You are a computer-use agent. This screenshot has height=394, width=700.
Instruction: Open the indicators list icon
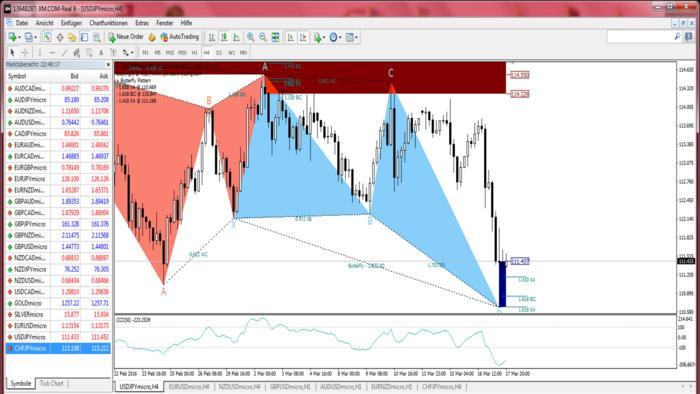[317, 37]
